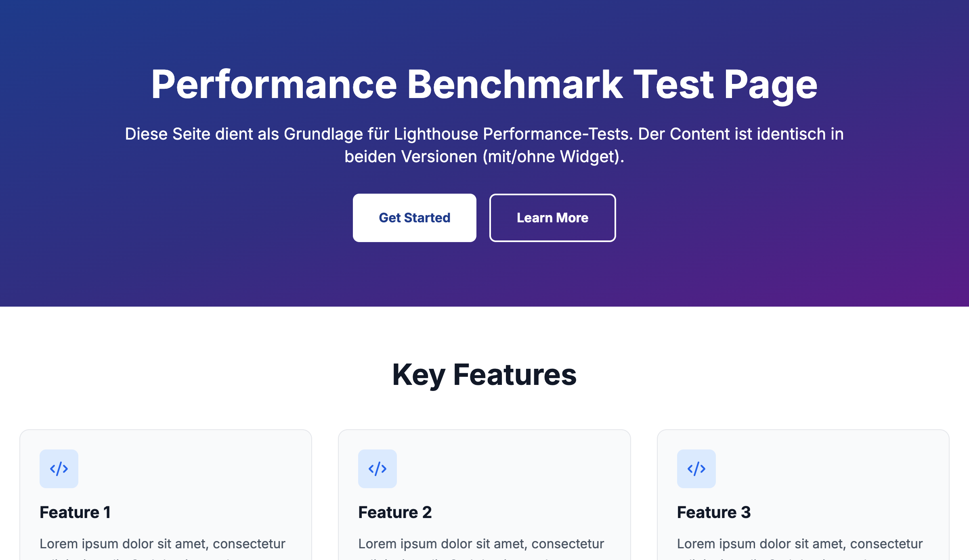Viewport: 969px width, 560px height.
Task: Click the Feature 3 heading
Action: (x=714, y=512)
